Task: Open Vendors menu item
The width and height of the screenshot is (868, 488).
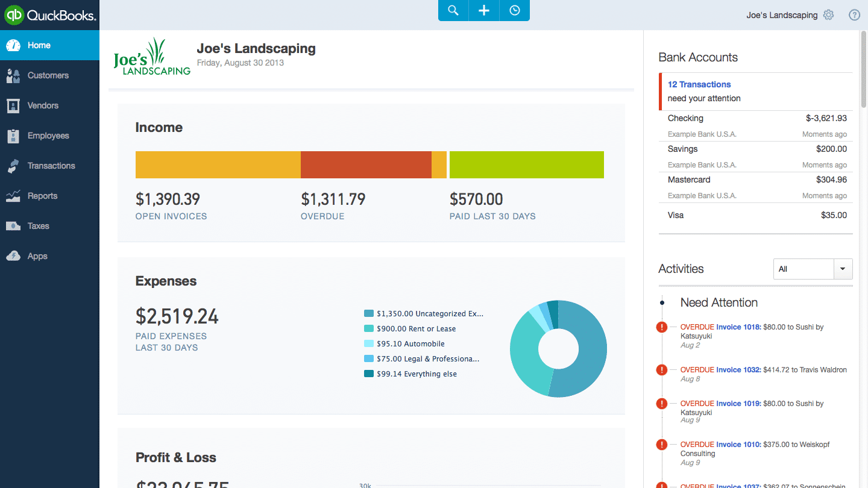Action: (49, 105)
